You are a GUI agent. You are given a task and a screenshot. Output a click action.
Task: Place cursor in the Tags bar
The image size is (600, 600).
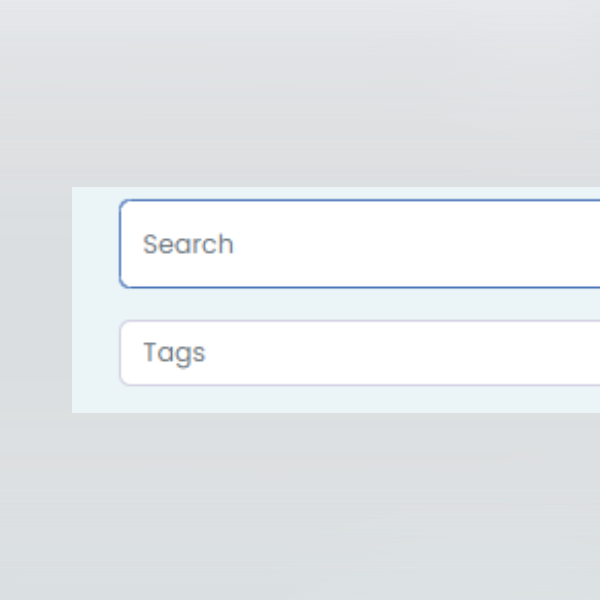pos(360,353)
